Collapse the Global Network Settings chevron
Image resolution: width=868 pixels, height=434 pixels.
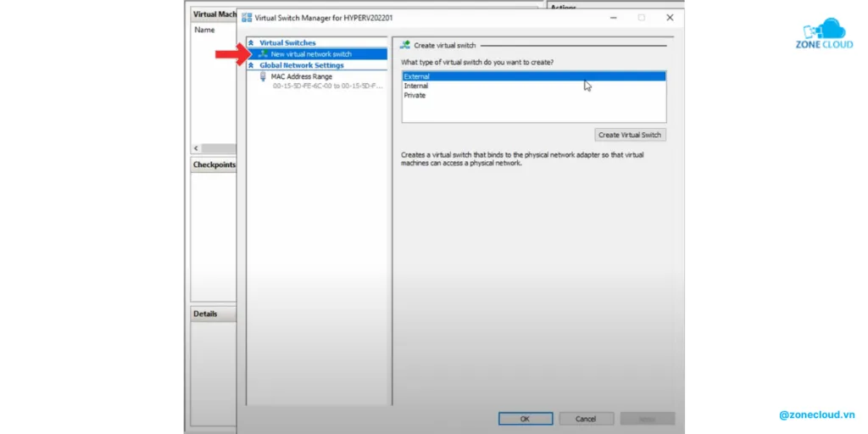(x=251, y=65)
